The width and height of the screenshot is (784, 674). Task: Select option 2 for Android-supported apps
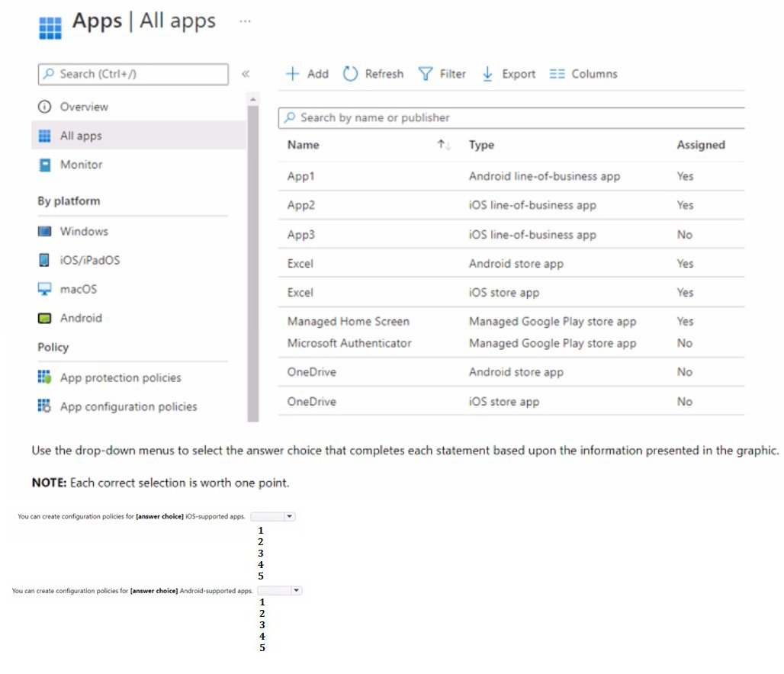(262, 613)
